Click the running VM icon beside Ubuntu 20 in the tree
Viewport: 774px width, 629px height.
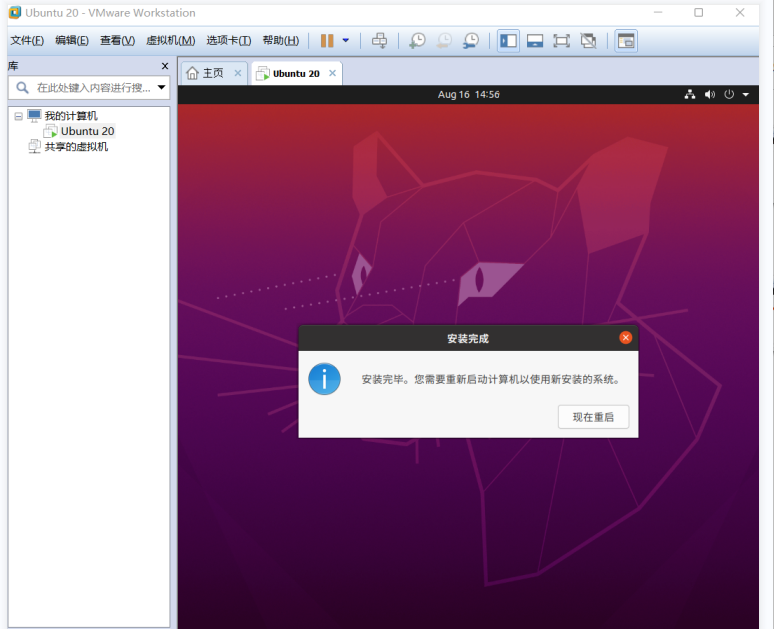50,131
